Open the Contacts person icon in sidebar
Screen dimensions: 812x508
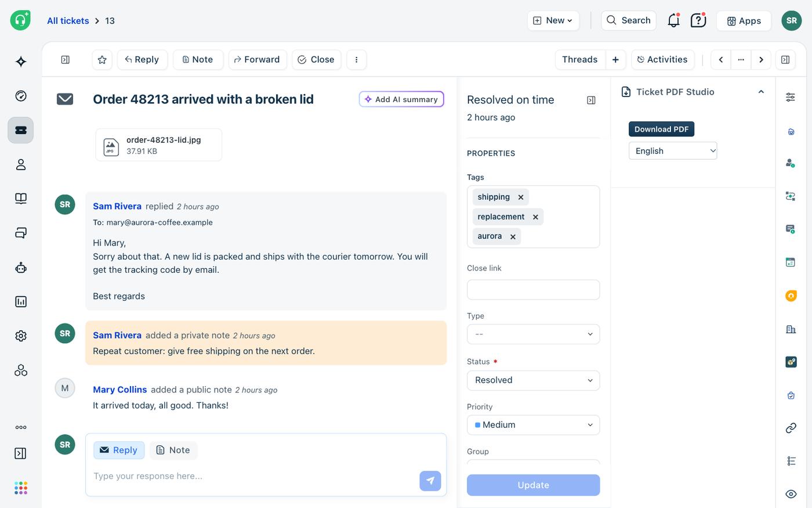[x=21, y=164]
